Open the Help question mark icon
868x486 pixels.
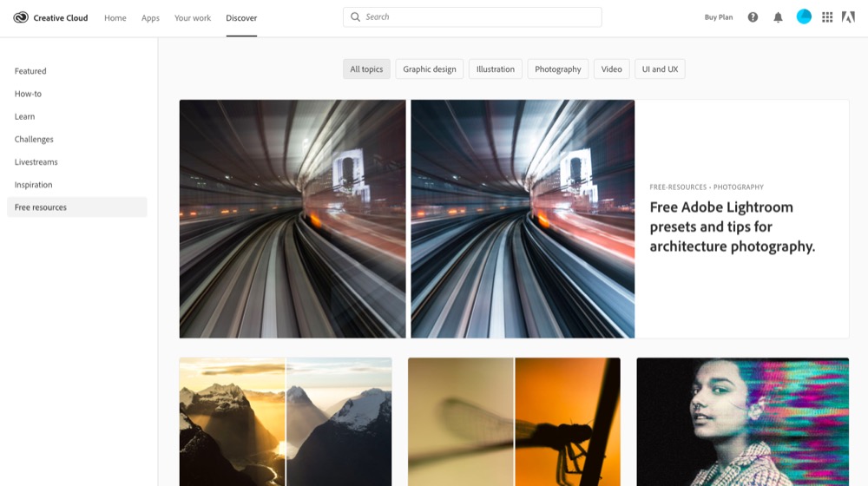click(753, 17)
